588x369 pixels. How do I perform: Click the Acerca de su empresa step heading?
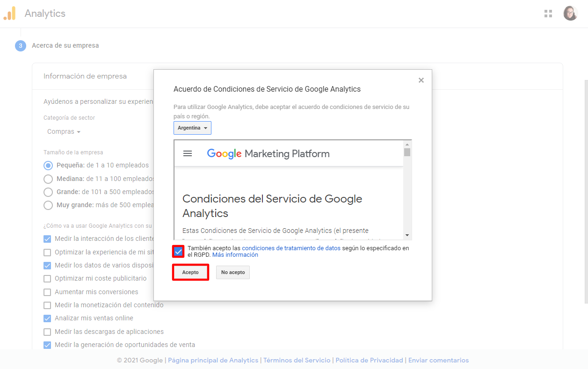(x=65, y=46)
